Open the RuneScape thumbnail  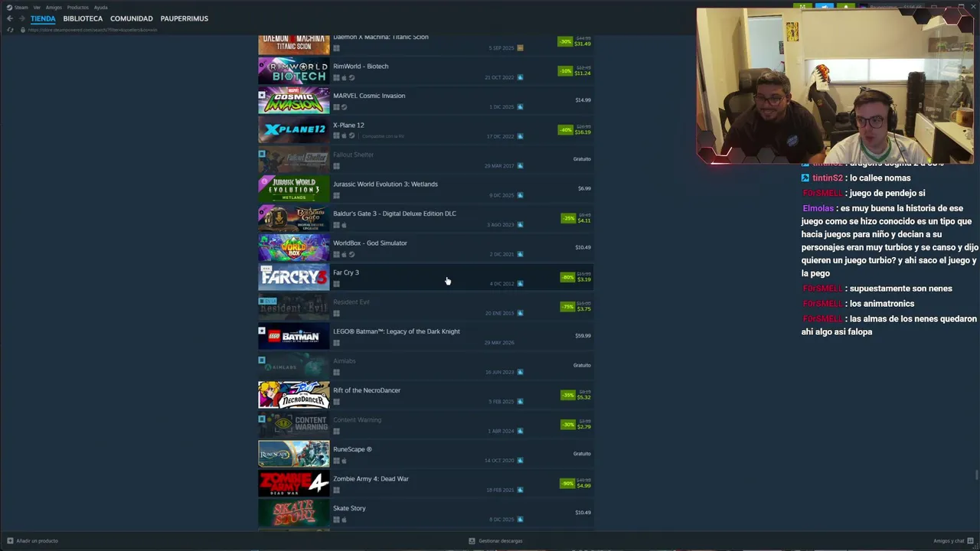point(294,454)
